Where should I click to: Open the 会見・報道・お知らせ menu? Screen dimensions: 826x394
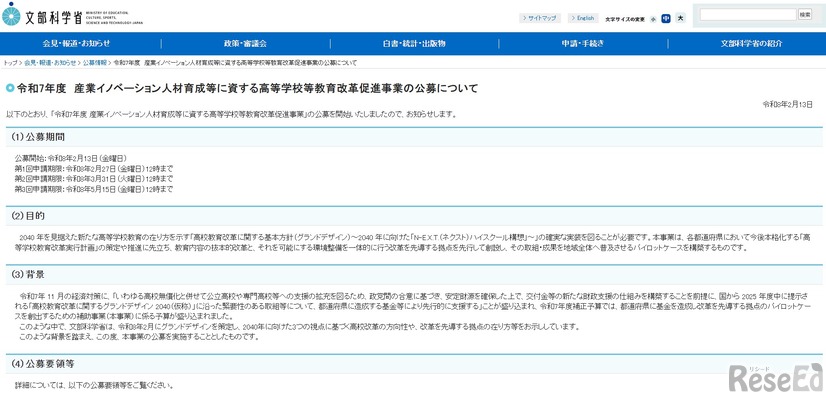pos(77,44)
